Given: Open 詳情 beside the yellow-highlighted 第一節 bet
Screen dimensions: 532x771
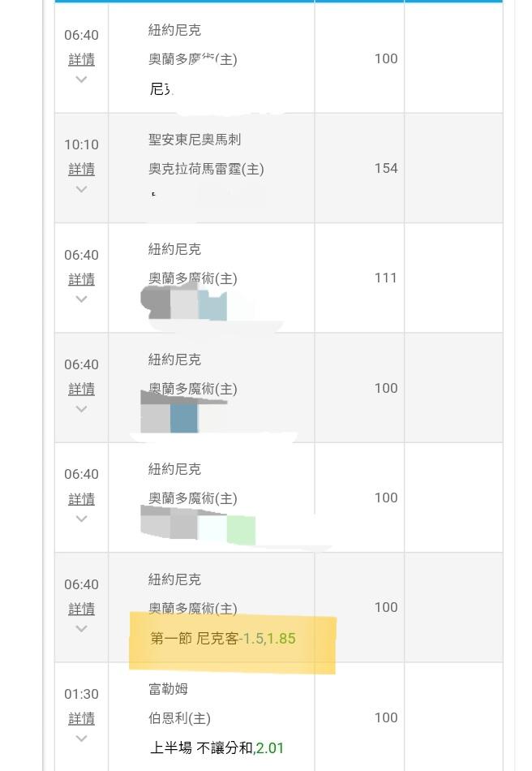Looking at the screenshot, I should (x=81, y=609).
